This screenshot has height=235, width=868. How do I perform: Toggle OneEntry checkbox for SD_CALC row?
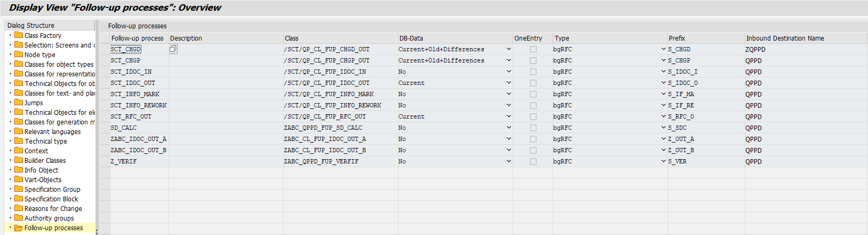click(533, 128)
